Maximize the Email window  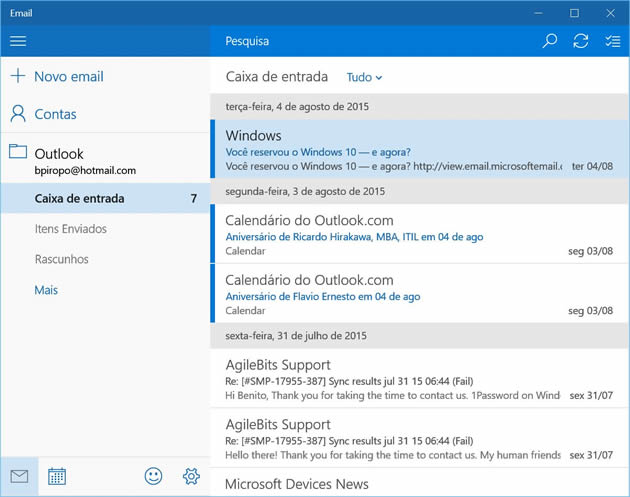click(x=575, y=13)
